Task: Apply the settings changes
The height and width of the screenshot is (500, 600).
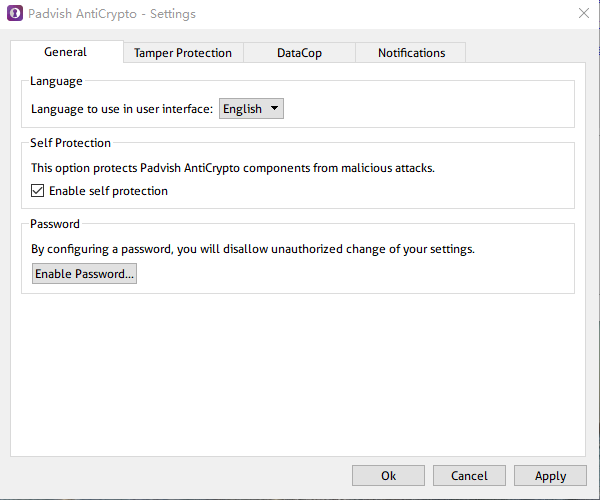Action: [550, 476]
